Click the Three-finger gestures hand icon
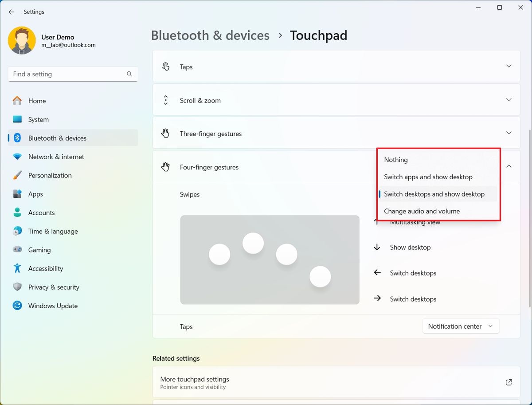Screen dimensions: 532x405 point(166,133)
